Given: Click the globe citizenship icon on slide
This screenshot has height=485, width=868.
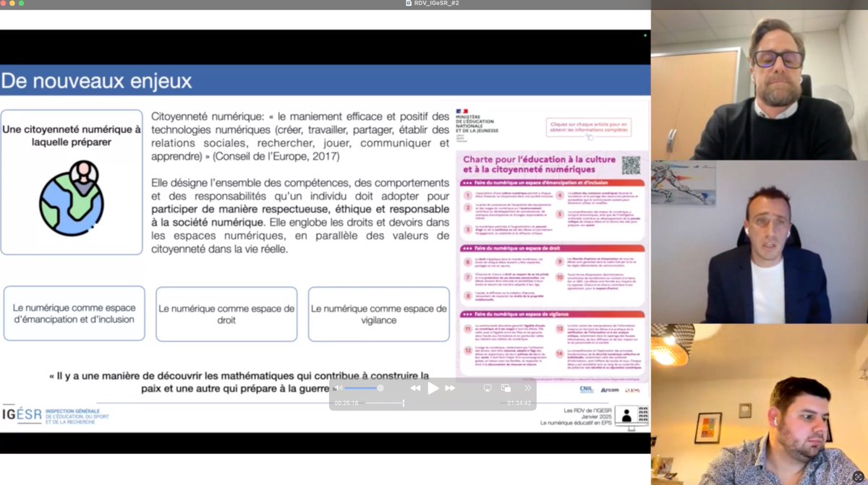Looking at the screenshot, I should 72,197.
